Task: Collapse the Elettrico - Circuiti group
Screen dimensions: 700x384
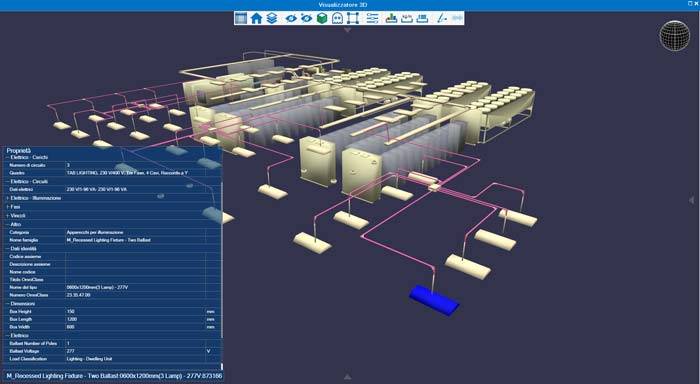Action: pyautogui.click(x=8, y=182)
